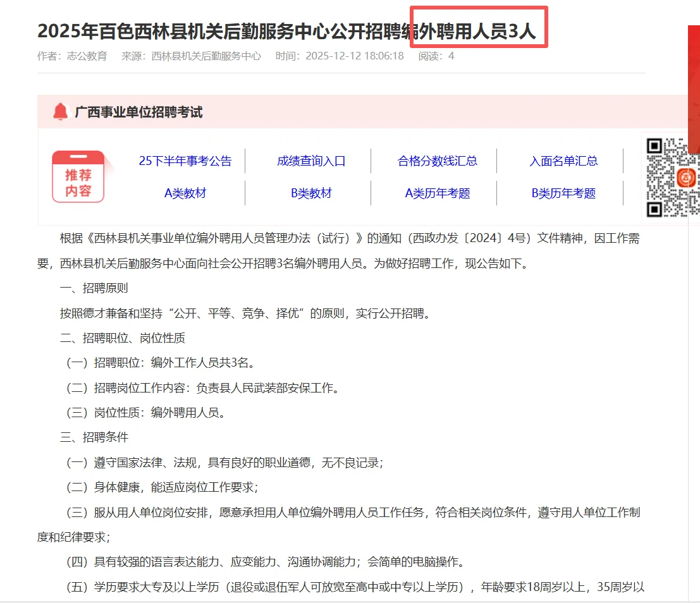The height and width of the screenshot is (603, 700).
Task: Click the line 服从用人单位岗位安排
Action: [339, 525]
